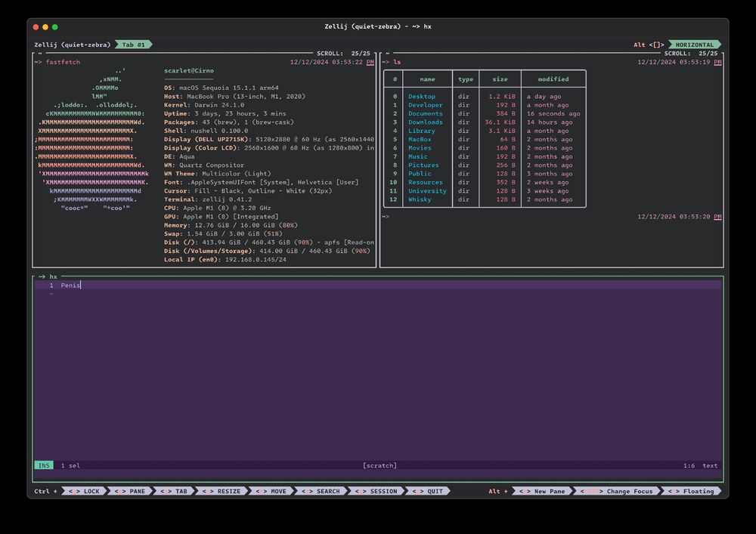Click the HORIZONTAL layout indicator
Viewport: 756px width, 534px height.
click(x=694, y=45)
